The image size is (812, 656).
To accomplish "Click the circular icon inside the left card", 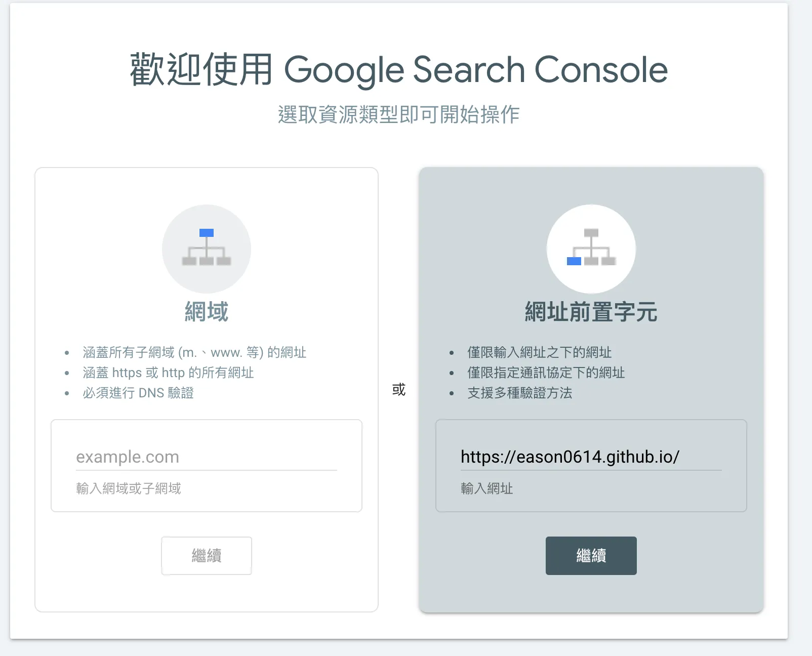I will point(206,249).
